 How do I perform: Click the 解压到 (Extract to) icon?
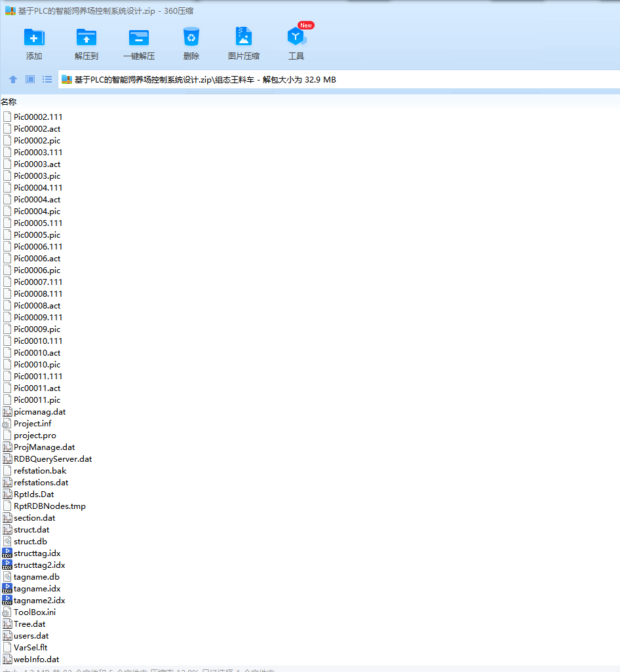click(x=86, y=37)
